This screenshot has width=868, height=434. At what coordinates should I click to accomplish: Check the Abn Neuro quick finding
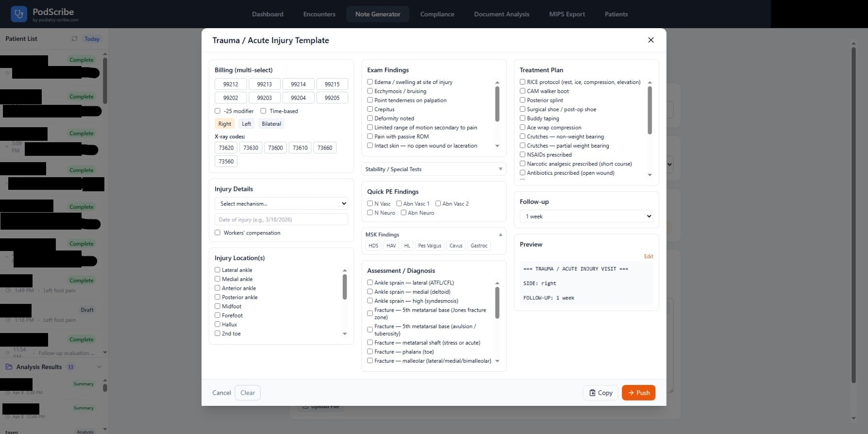[403, 213]
